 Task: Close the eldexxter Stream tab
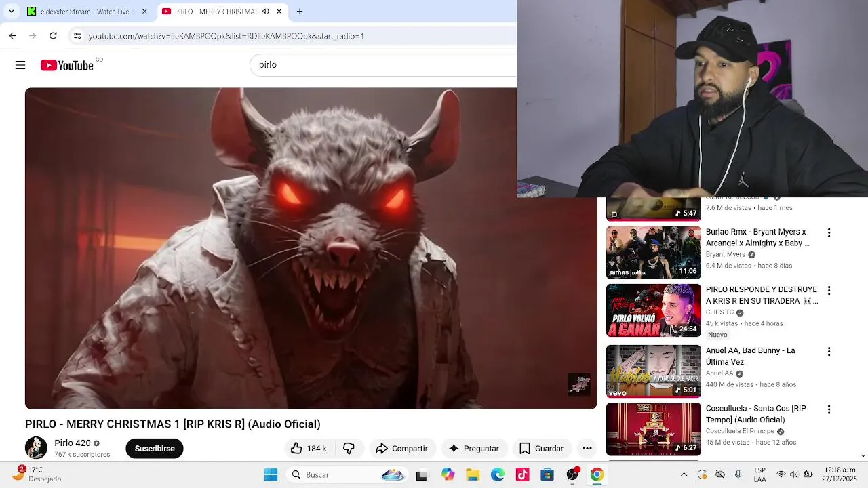pyautogui.click(x=144, y=12)
